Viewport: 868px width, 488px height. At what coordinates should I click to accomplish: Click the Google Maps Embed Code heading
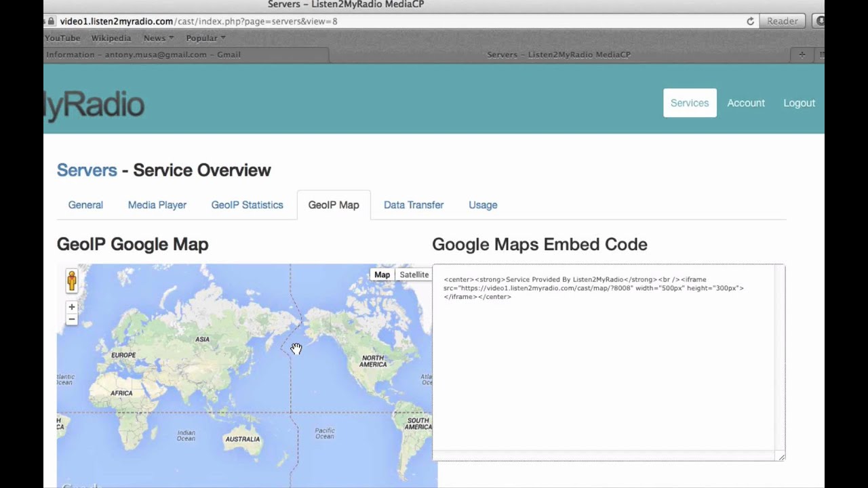(x=540, y=244)
